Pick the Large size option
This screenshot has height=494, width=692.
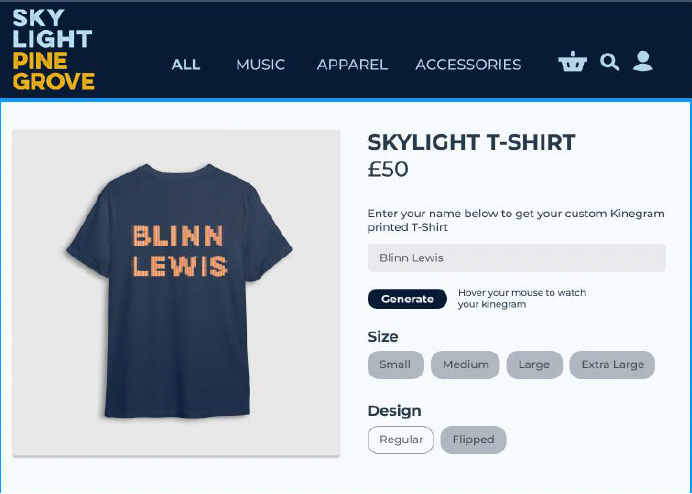coord(534,365)
